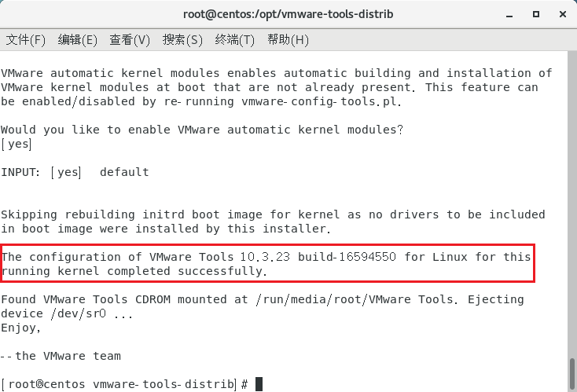Click the 'The configuration of VMware Tools 10.3.23' line

pos(266,257)
